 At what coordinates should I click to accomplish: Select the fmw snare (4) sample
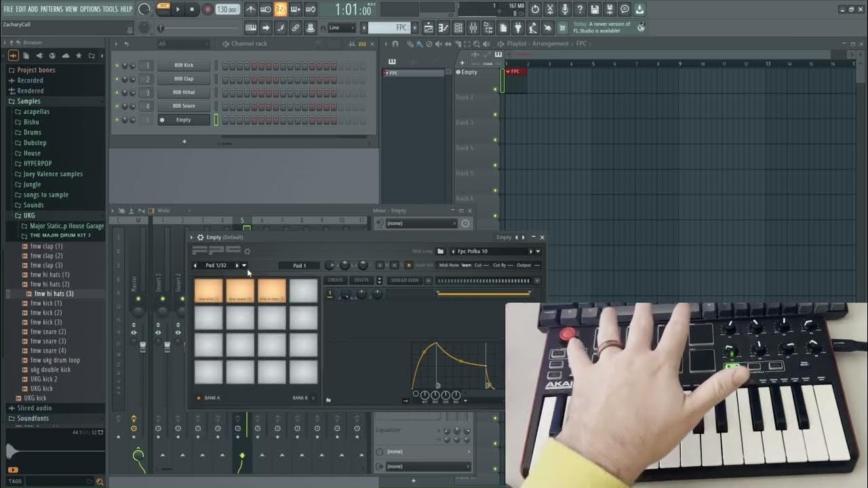point(48,351)
